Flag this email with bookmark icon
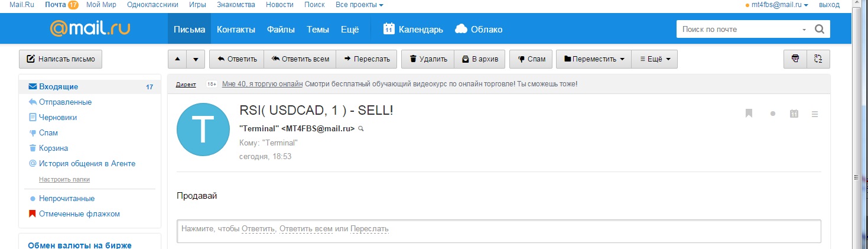 tap(749, 114)
